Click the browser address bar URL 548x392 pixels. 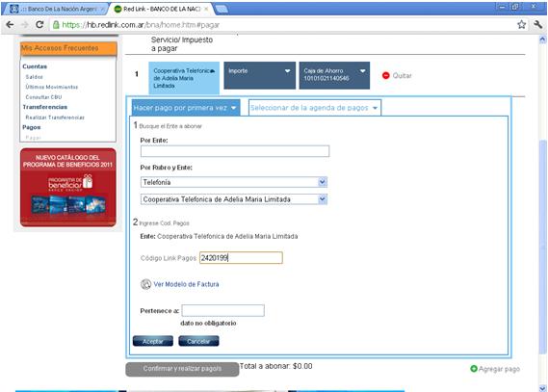[x=141, y=25]
